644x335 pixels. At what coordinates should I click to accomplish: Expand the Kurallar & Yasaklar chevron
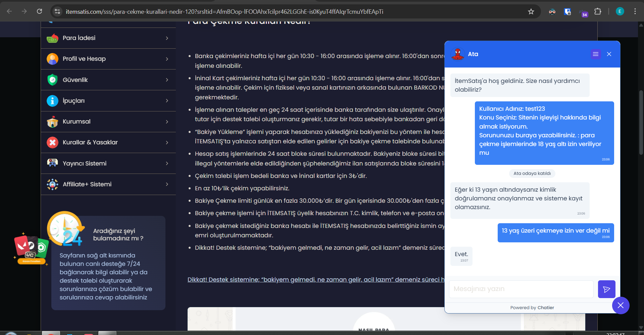(167, 142)
